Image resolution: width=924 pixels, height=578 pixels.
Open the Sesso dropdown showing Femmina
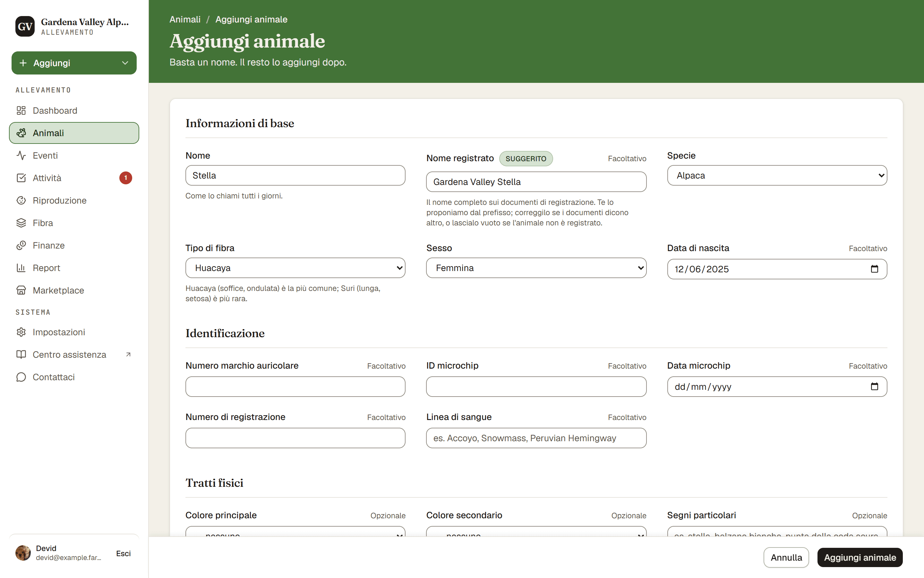coord(536,268)
